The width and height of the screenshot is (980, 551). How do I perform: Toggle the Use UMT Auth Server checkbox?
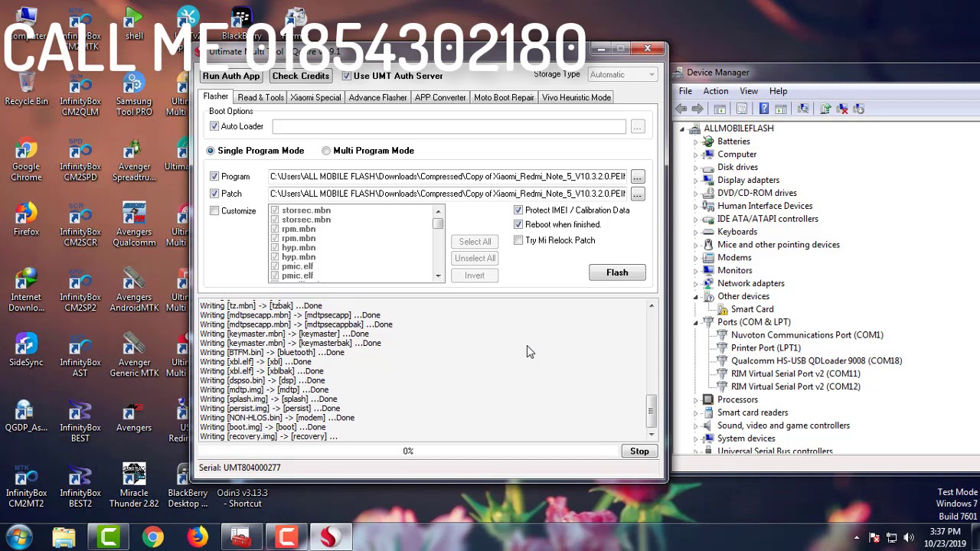(x=347, y=76)
